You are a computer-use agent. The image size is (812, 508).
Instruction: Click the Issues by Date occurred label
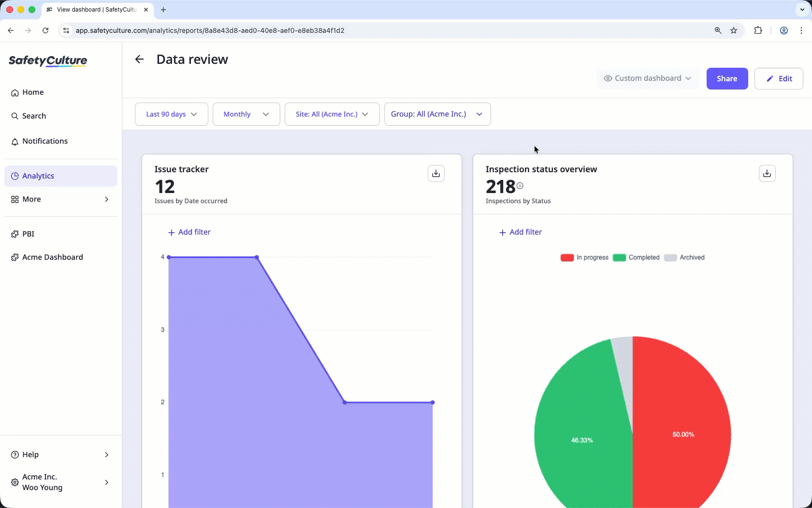point(191,201)
